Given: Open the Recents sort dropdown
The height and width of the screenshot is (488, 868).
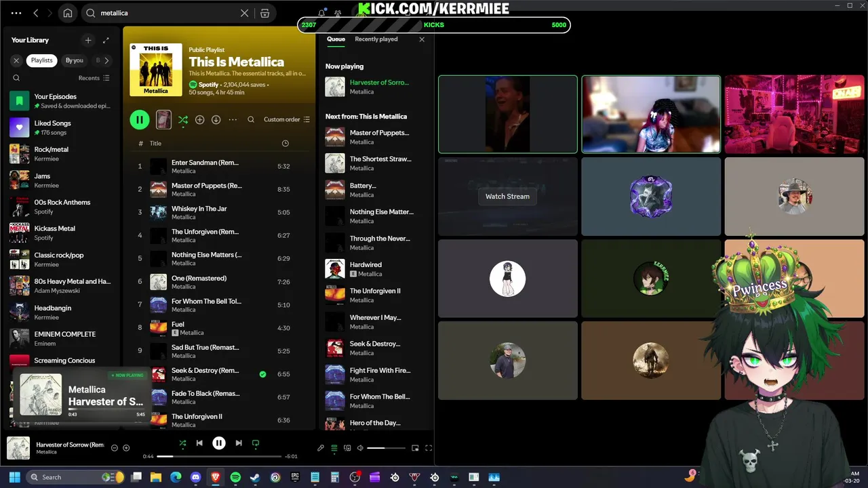Looking at the screenshot, I should 94,78.
